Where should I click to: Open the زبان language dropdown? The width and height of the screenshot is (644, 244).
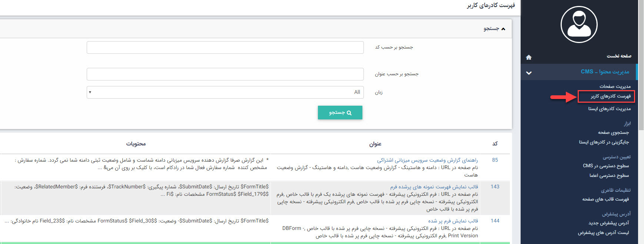225,92
